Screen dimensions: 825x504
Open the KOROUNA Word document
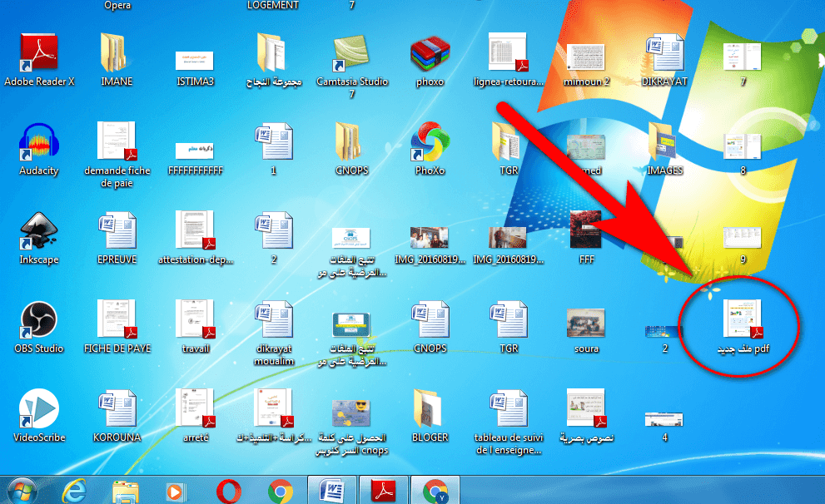117,408
